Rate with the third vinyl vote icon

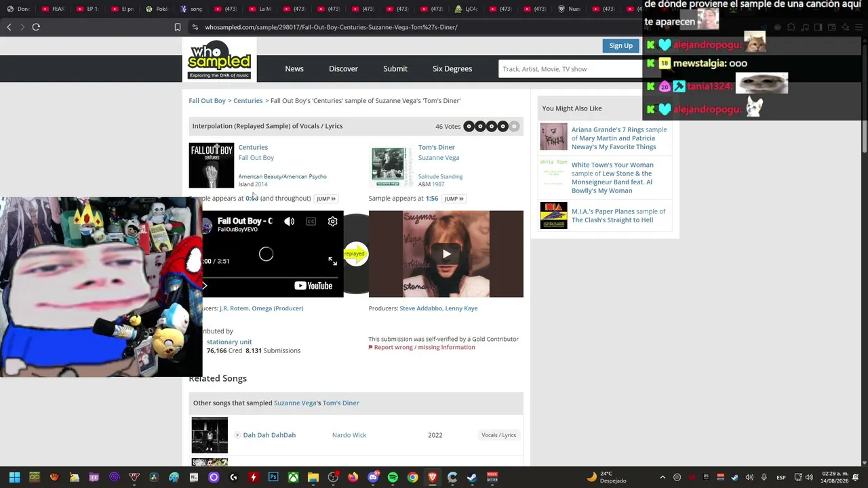[491, 126]
